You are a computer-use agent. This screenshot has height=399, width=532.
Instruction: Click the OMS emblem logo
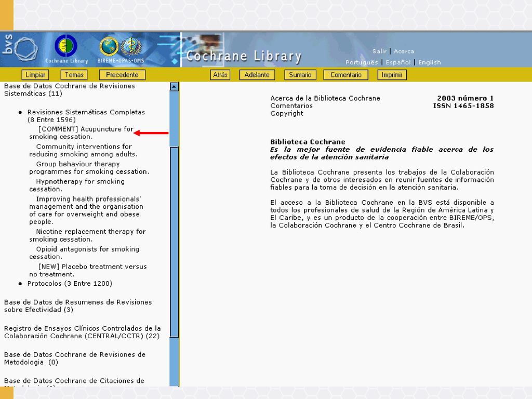(x=131, y=46)
